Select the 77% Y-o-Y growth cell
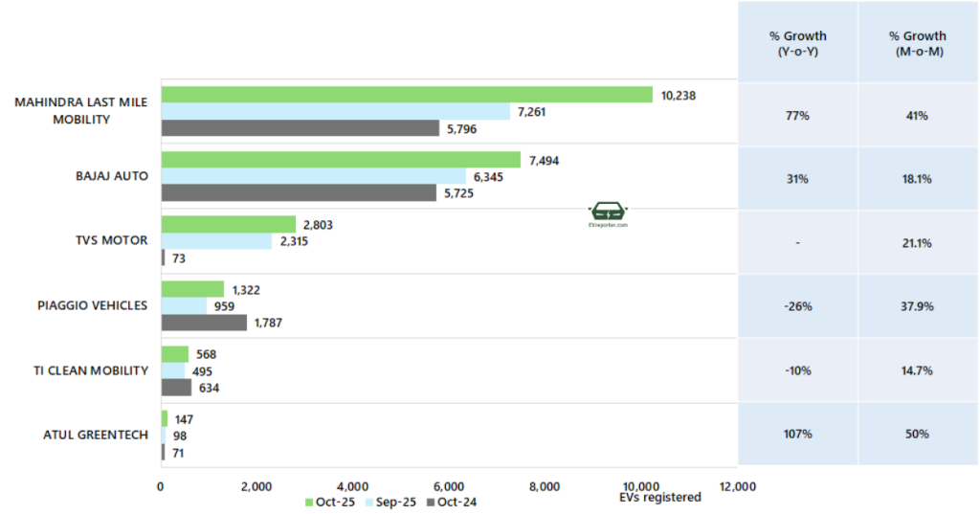Screen dimensions: 980x514 point(797,115)
